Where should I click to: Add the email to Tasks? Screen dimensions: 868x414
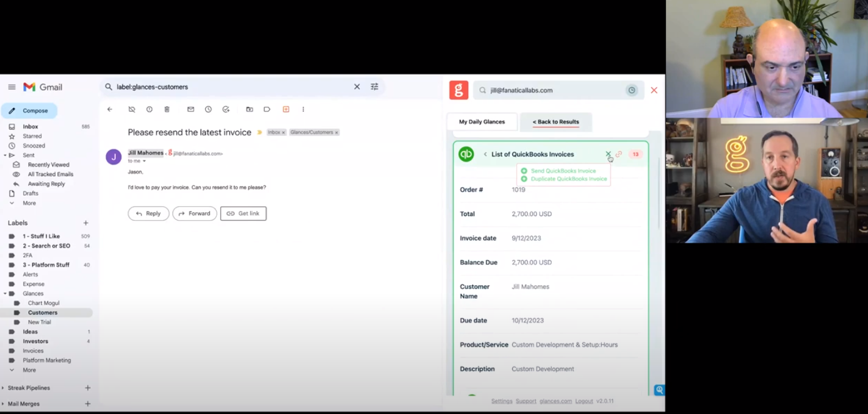pyautogui.click(x=226, y=109)
